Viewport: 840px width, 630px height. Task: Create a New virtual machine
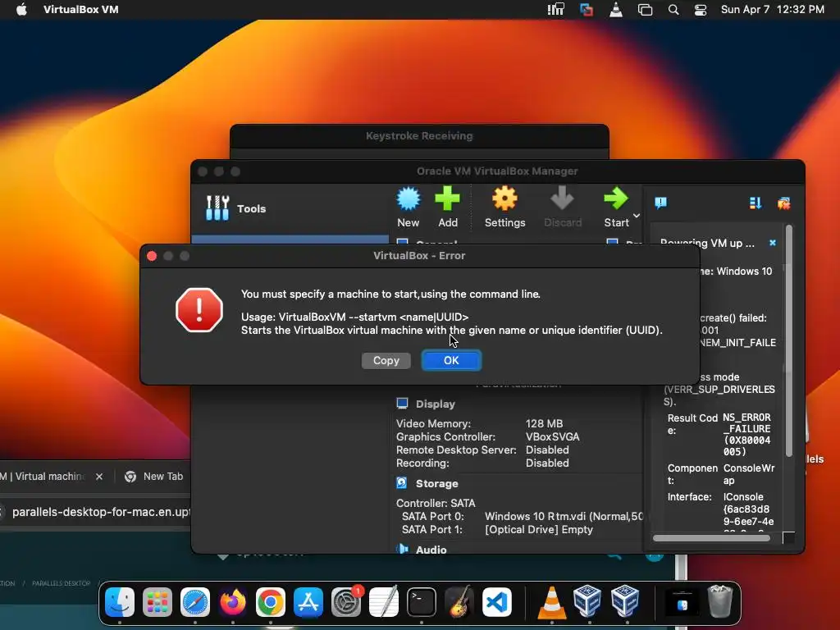click(x=409, y=207)
